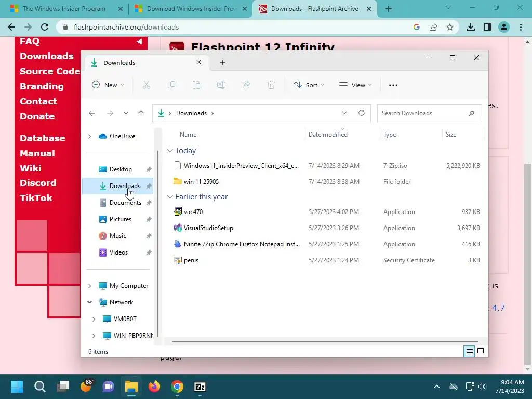Image resolution: width=532 pixels, height=399 pixels.
Task: Add a new File Explorer tab
Action: click(222, 62)
